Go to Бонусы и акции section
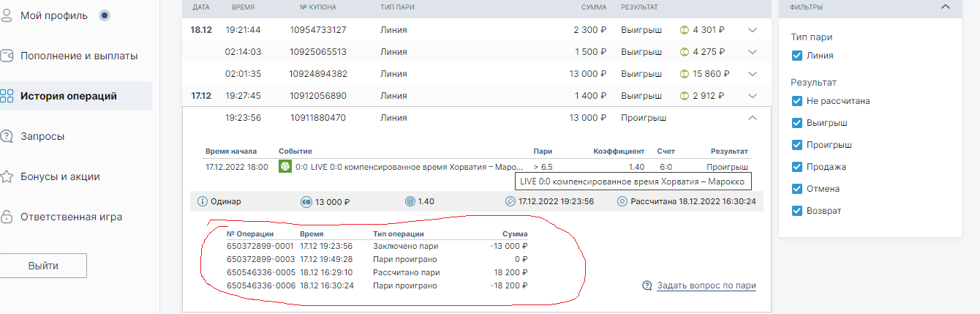Screen dimensions: 980x314 pos(60,176)
